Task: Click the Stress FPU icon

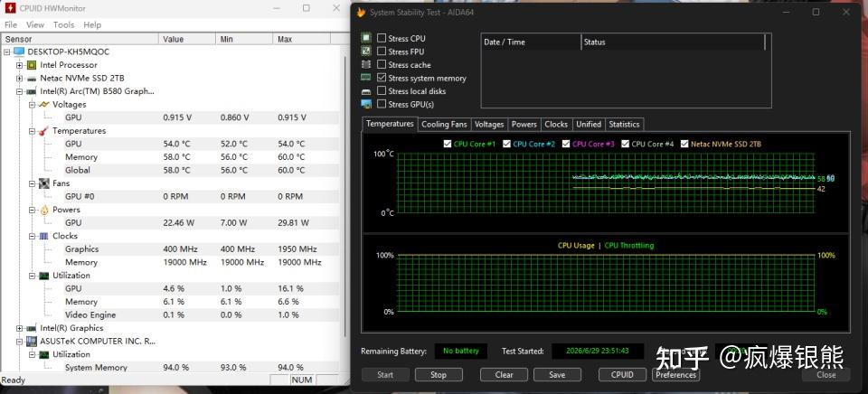Action: pos(366,51)
